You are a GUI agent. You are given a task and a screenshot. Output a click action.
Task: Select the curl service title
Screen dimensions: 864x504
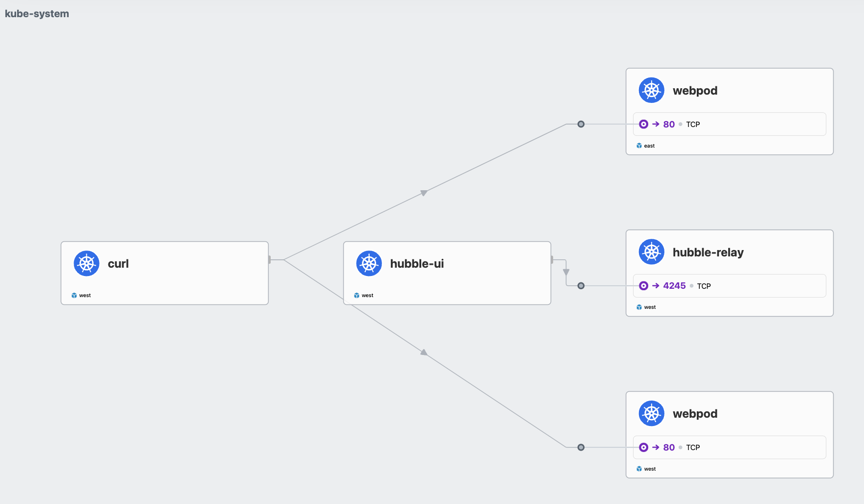118,264
